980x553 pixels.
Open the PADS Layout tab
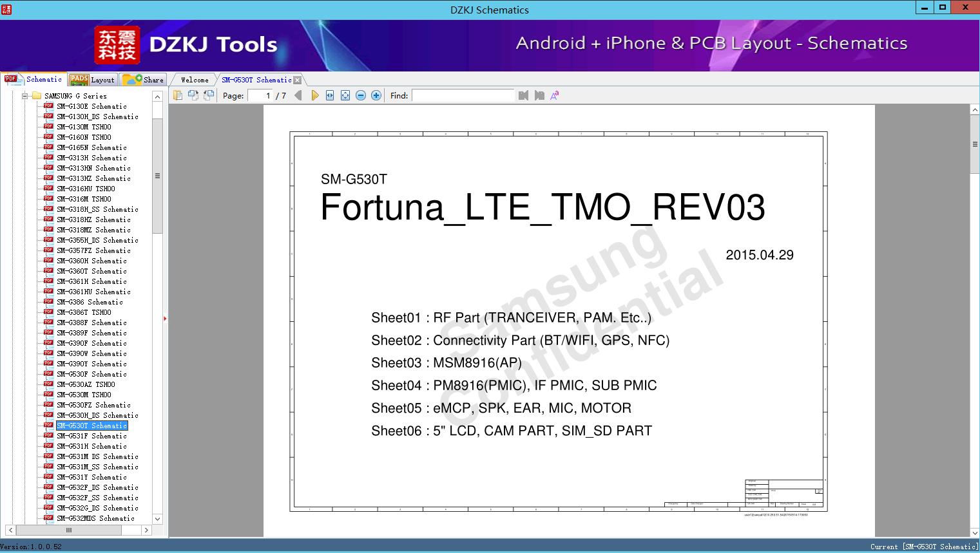point(92,80)
